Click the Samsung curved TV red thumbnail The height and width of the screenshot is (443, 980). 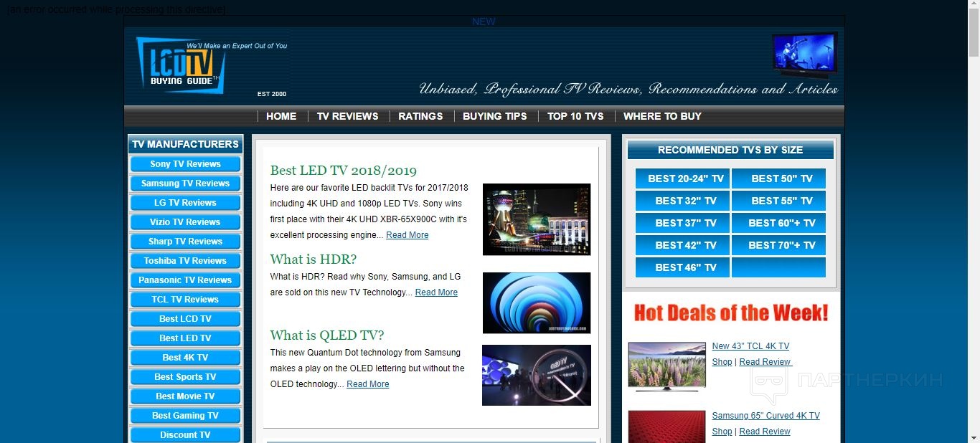click(667, 427)
